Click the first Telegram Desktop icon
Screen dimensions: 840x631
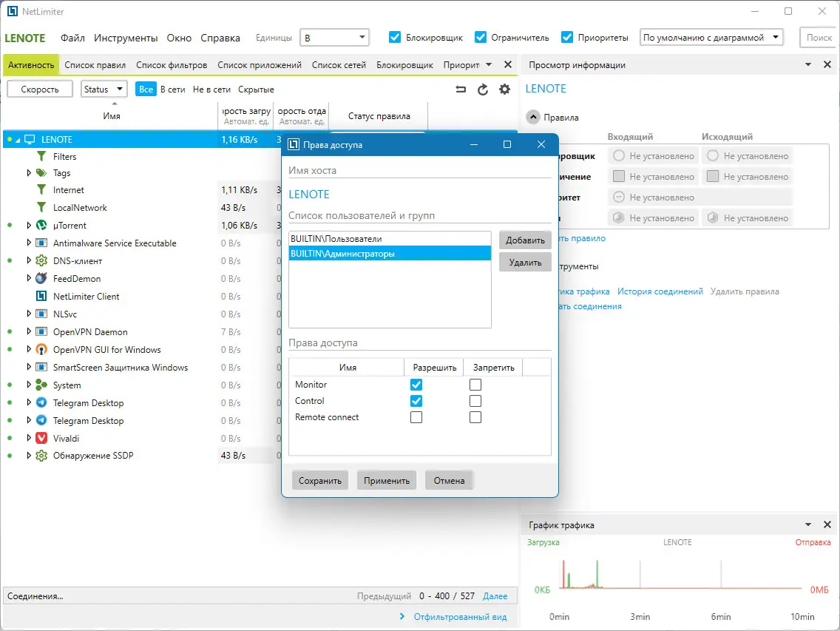(41, 402)
